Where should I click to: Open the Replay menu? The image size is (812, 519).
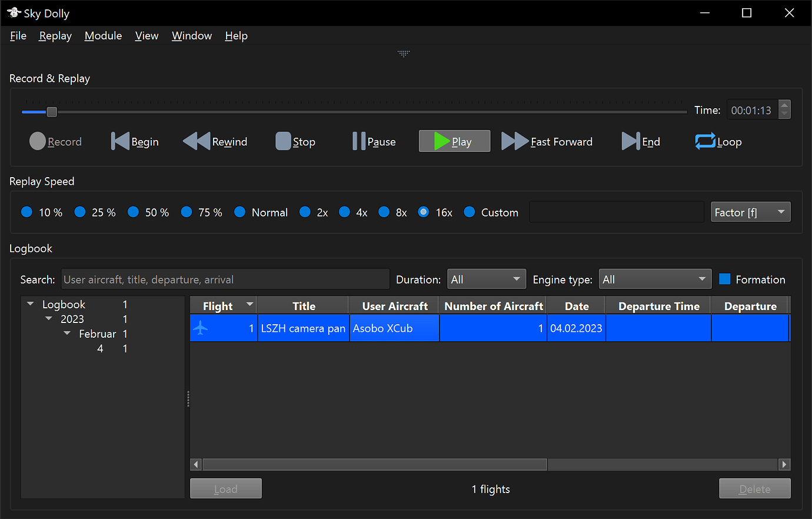55,36
